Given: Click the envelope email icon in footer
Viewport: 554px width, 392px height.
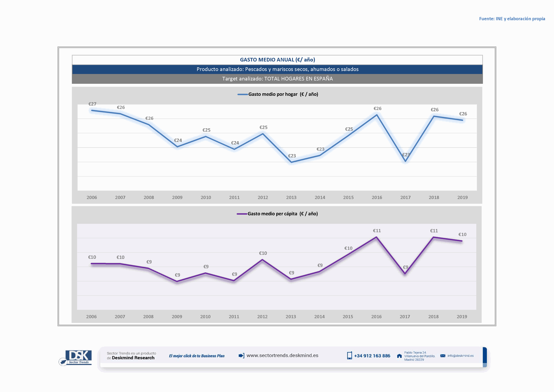Looking at the screenshot, I should 442,355.
